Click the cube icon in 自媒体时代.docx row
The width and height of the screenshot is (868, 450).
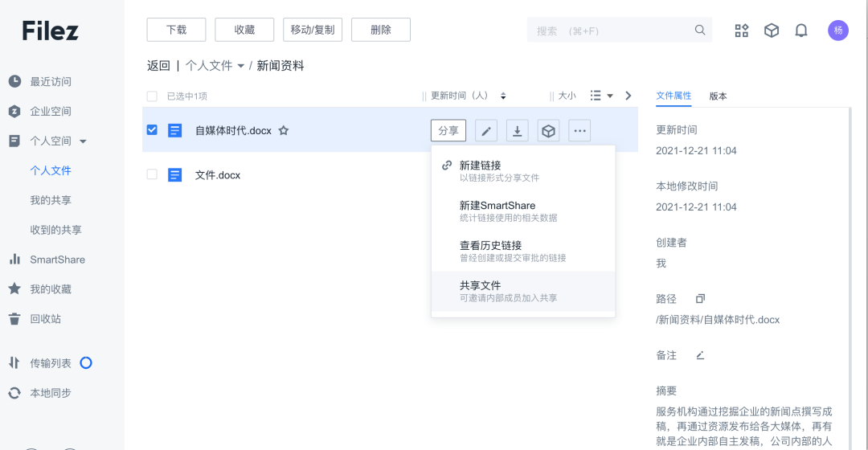[548, 131]
